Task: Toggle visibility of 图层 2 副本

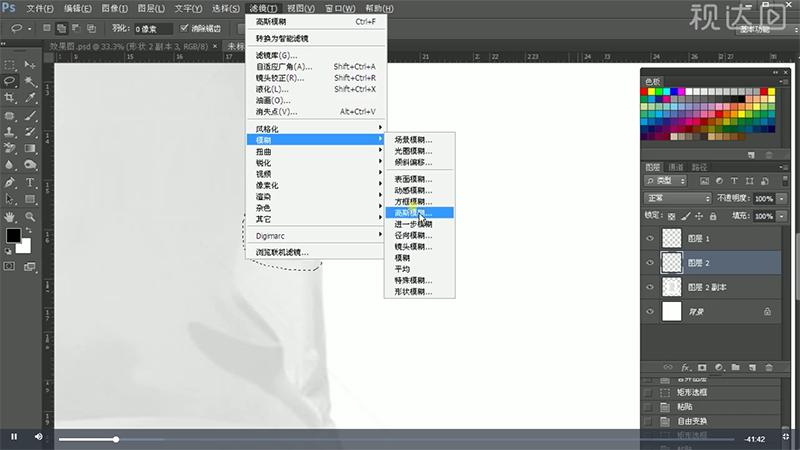Action: coord(650,287)
